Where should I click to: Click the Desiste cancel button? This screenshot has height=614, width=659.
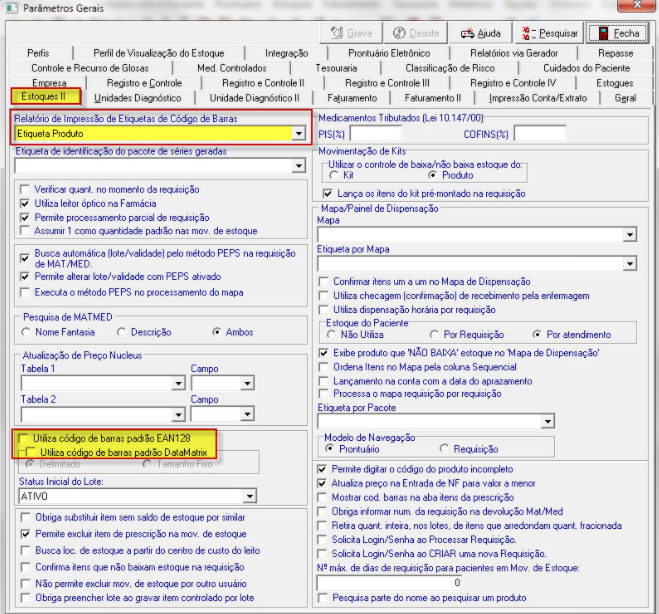(416, 33)
